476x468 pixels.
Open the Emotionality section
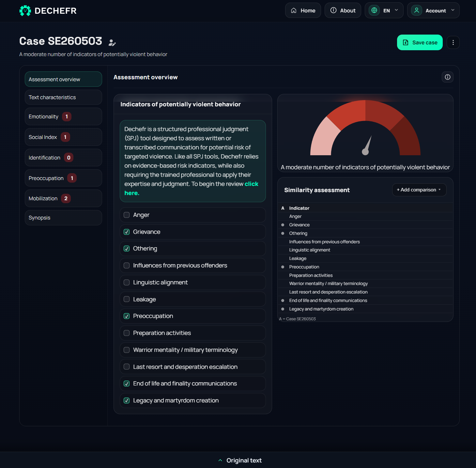[x=63, y=116]
